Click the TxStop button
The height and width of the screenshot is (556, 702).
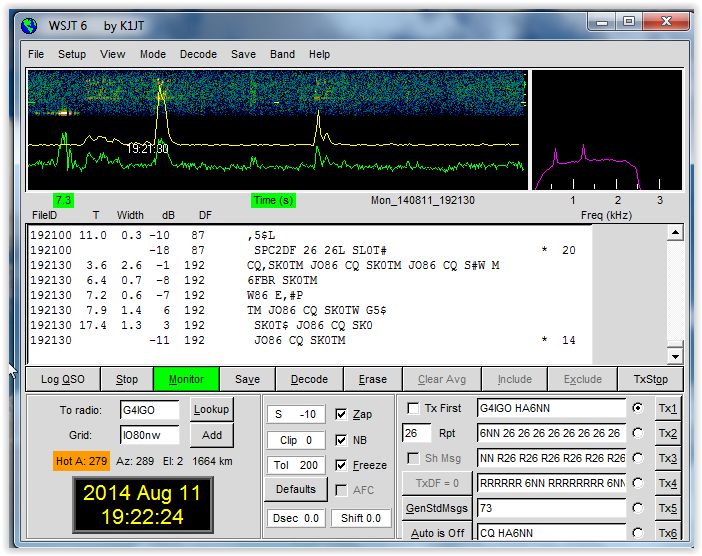651,379
